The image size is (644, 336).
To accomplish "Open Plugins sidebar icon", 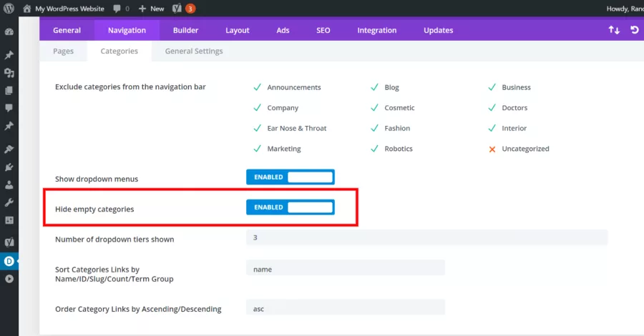I will pyautogui.click(x=9, y=167).
